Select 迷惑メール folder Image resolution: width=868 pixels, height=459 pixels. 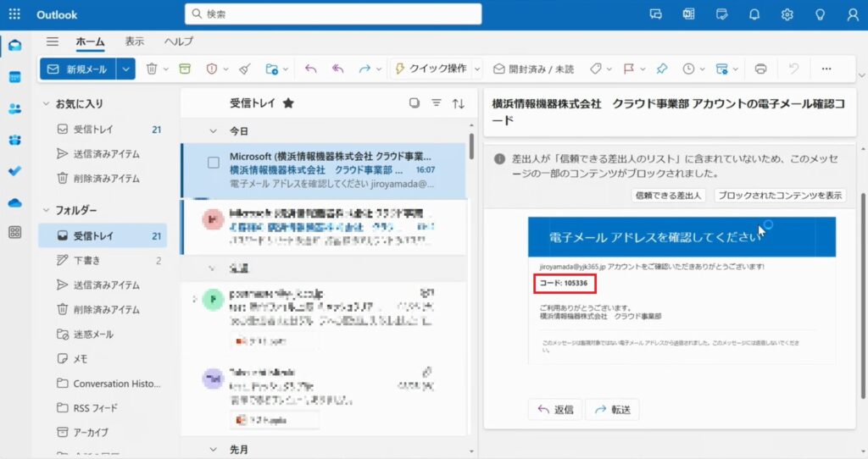coord(103,334)
